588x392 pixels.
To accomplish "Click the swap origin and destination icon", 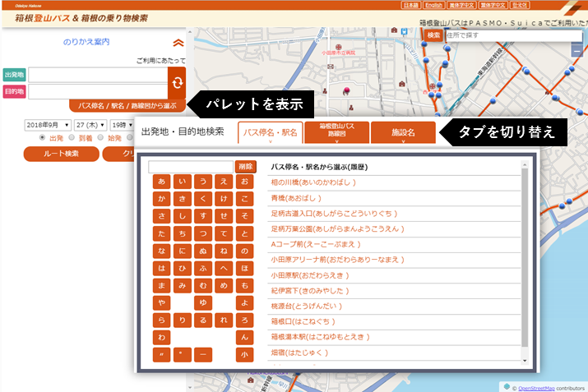I will point(176,83).
